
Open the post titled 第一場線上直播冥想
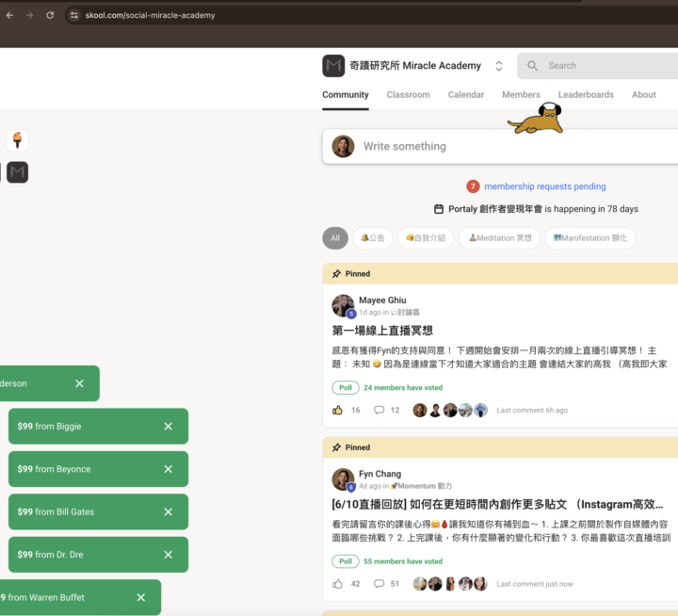[382, 331]
